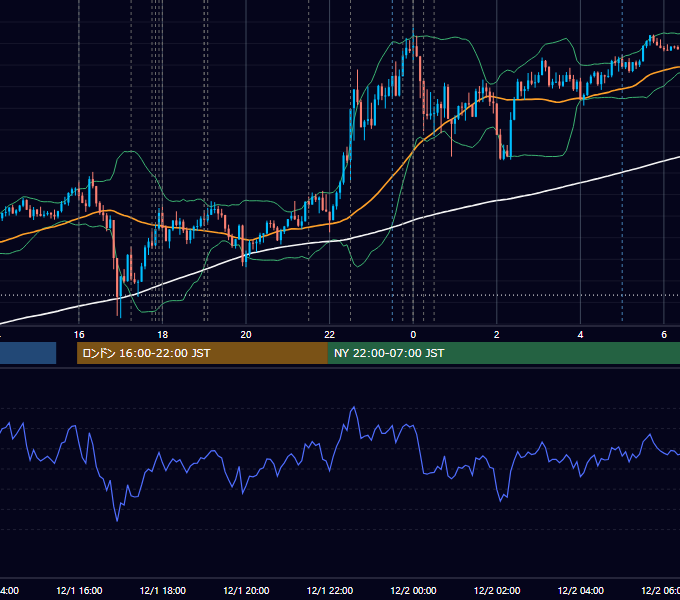The image size is (680, 600).
Task: Click the 12/1 18:00 time label
Action: pos(163,590)
